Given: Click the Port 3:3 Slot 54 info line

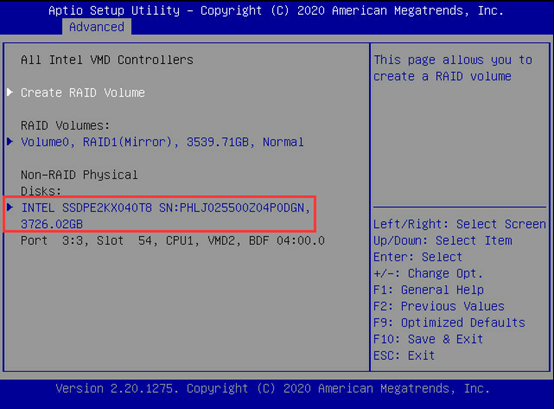Looking at the screenshot, I should point(172,241).
